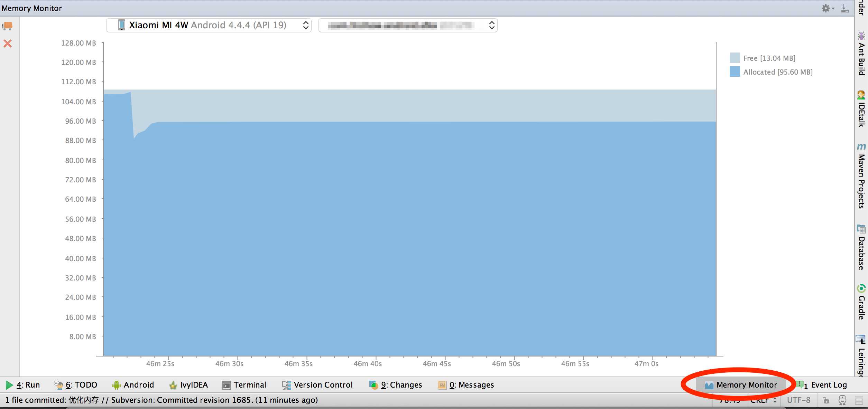Click the lock read-only status icon
Screen dimensions: 868x409
pos(826,400)
